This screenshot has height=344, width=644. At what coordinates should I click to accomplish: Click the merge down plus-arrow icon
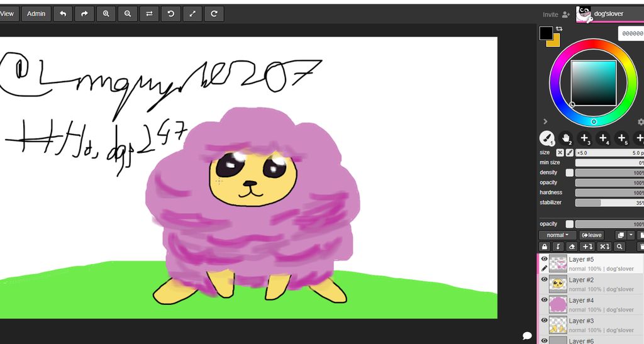pos(587,247)
